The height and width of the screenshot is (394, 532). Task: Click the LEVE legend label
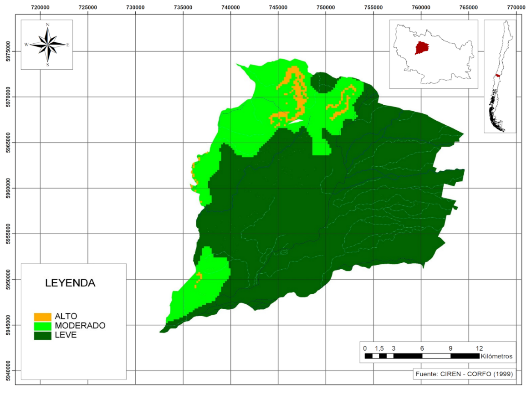(x=66, y=335)
